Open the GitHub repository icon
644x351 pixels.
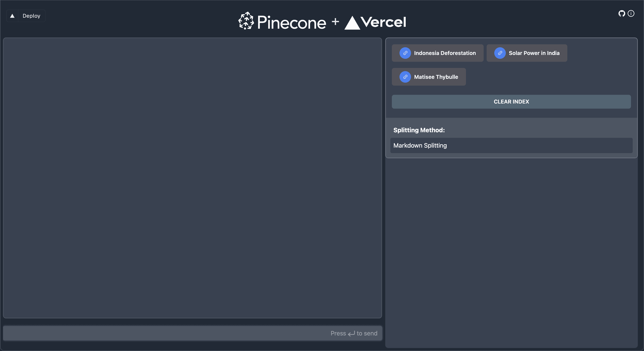[x=621, y=13]
